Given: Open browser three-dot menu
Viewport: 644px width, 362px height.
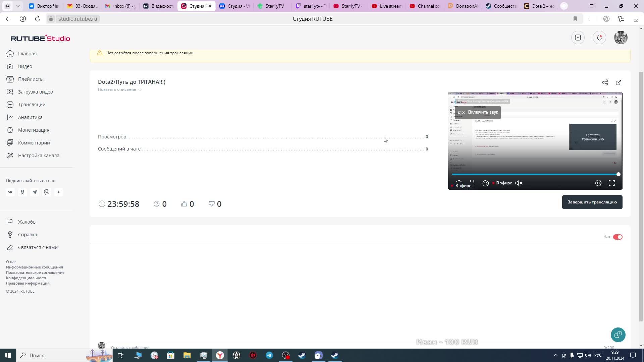Looking at the screenshot, I should coord(590,19).
